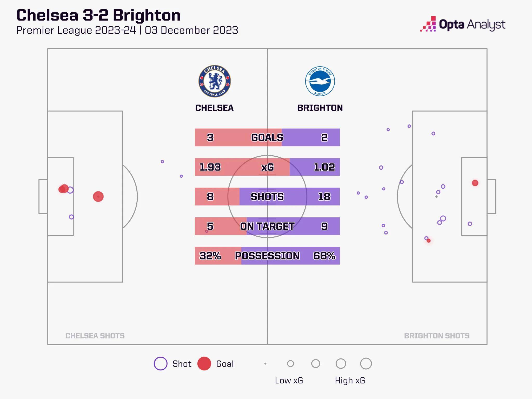Click the ON TARGET stat bar

pyautogui.click(x=267, y=226)
